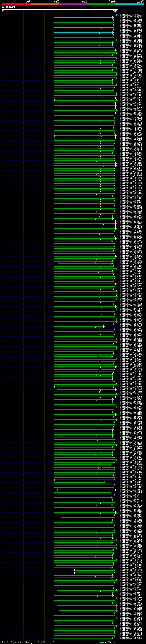
Task: Select the UniRef100_Q42112 label
Action: pos(131,151)
